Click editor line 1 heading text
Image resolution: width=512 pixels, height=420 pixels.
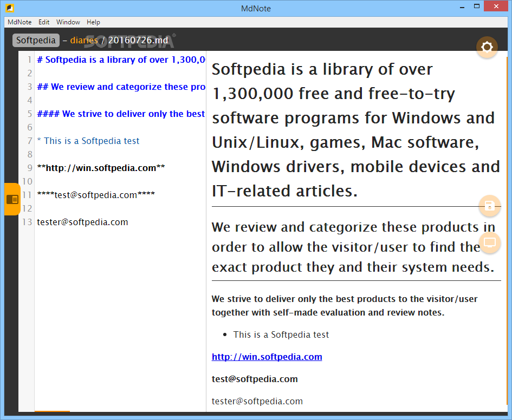(x=121, y=60)
